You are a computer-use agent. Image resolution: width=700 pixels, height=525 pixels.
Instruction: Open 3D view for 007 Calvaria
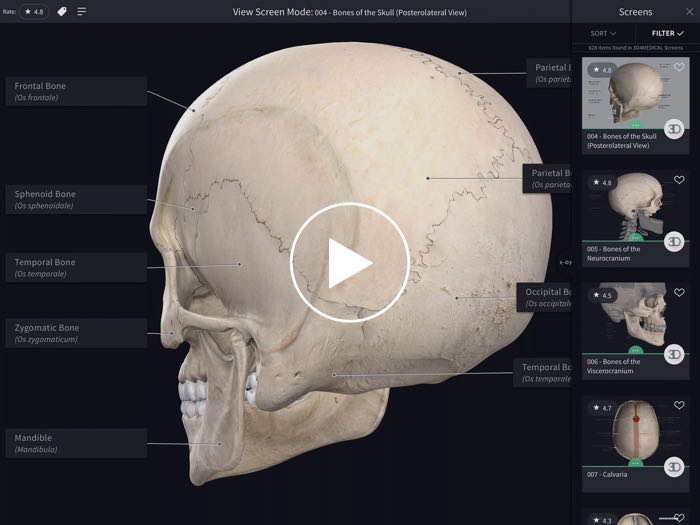coord(675,467)
